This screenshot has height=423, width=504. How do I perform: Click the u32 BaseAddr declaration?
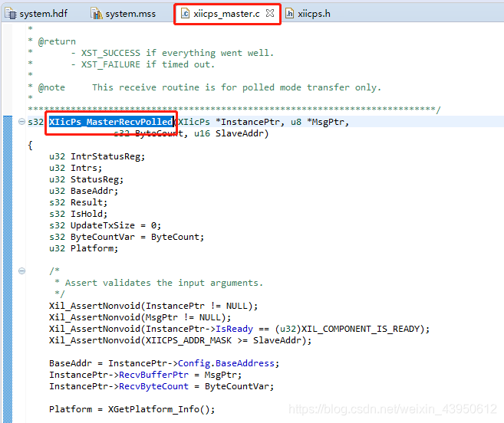pos(84,191)
